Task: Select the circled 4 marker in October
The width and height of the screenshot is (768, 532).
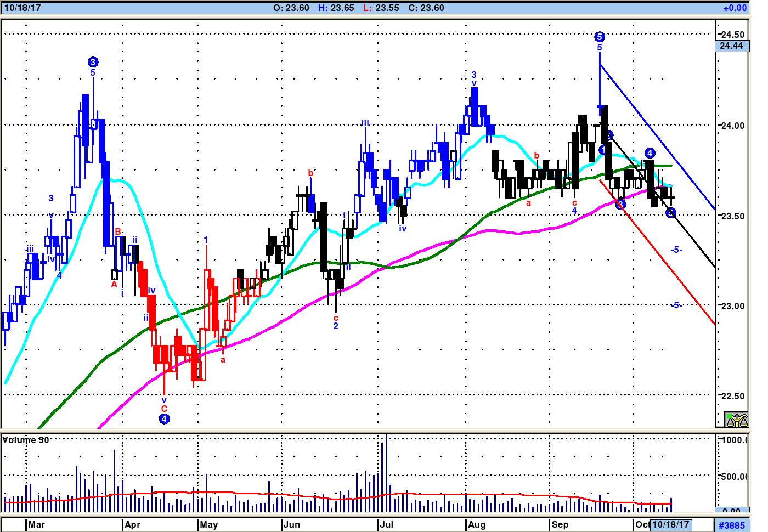Action: point(650,153)
